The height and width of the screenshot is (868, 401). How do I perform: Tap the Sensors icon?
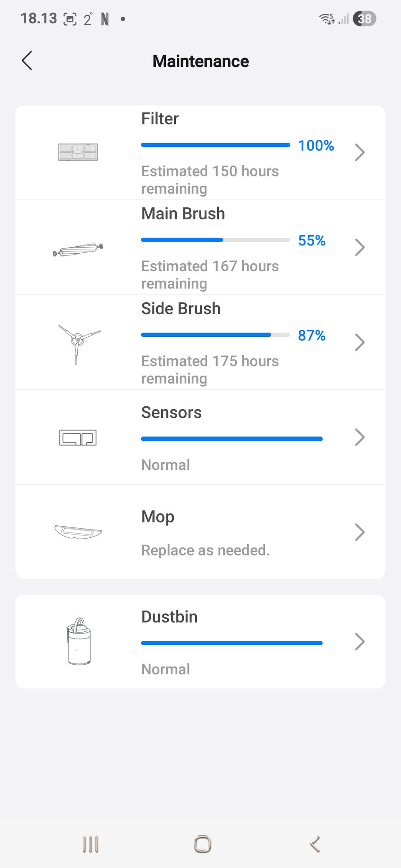pos(78,437)
